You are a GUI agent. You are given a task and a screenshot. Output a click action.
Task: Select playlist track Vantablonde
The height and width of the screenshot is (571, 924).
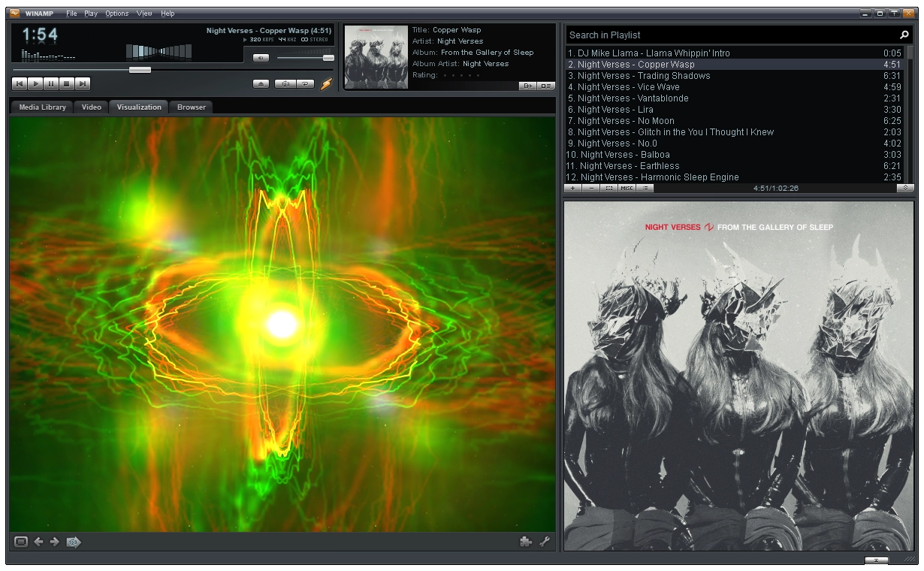(735, 98)
